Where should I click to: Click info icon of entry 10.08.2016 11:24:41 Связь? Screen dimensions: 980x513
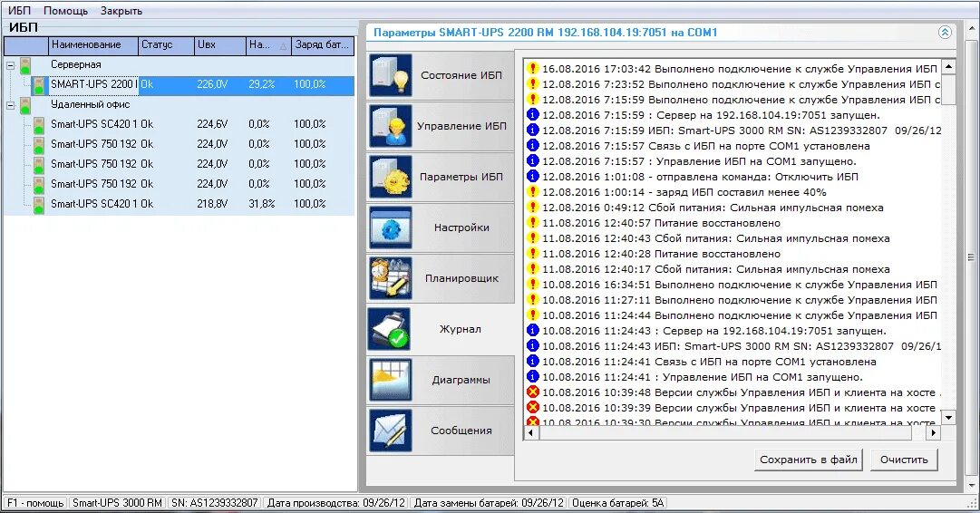(532, 361)
